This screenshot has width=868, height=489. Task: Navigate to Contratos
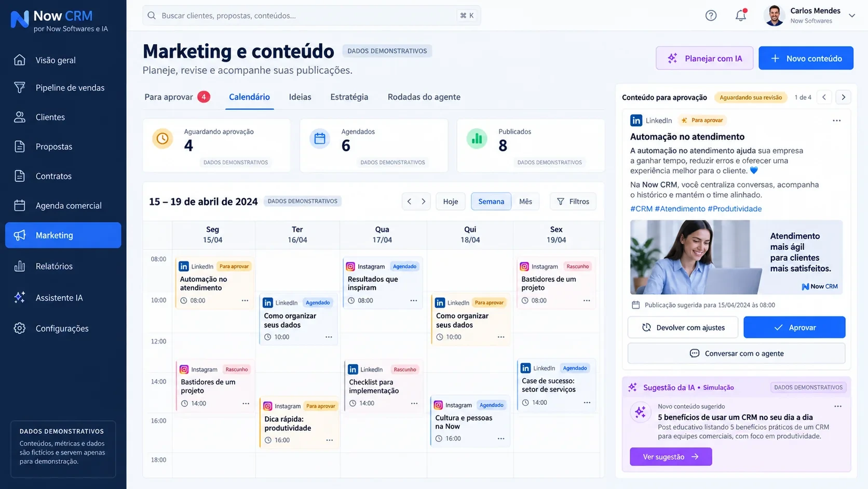pos(63,176)
